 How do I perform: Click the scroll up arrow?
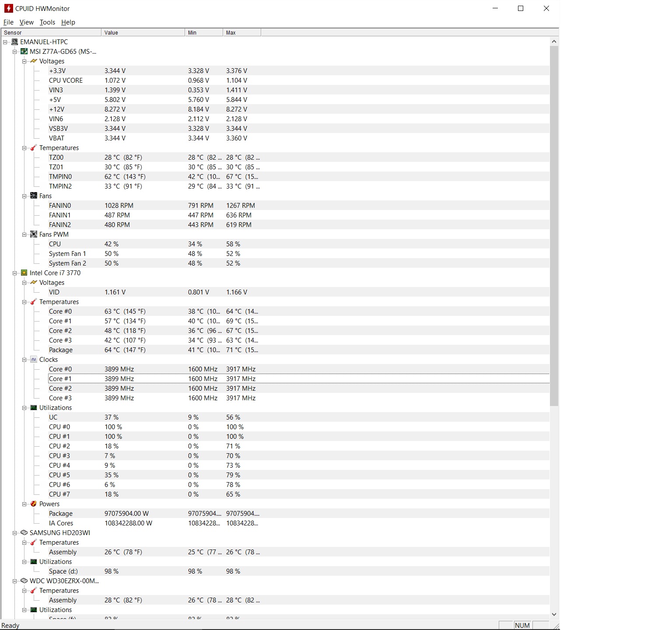tap(554, 42)
